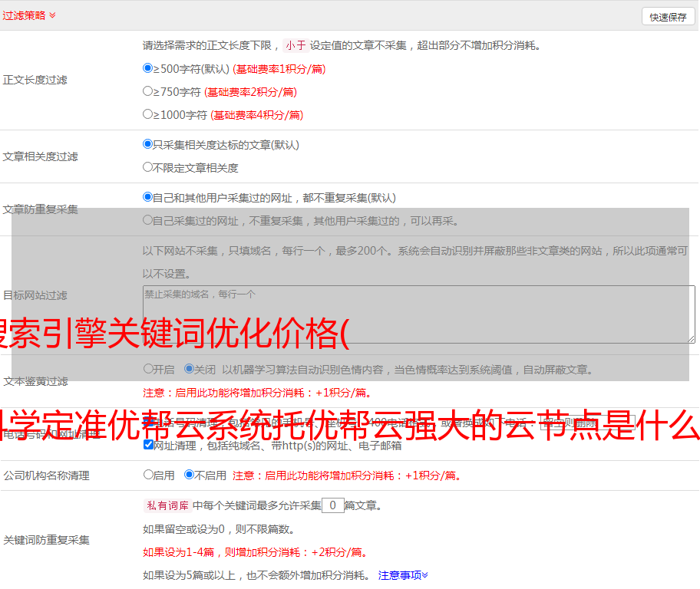Image resolution: width=700 pixels, height=589 pixels.
Task: Expand the 注意事项 link
Action: 403,574
